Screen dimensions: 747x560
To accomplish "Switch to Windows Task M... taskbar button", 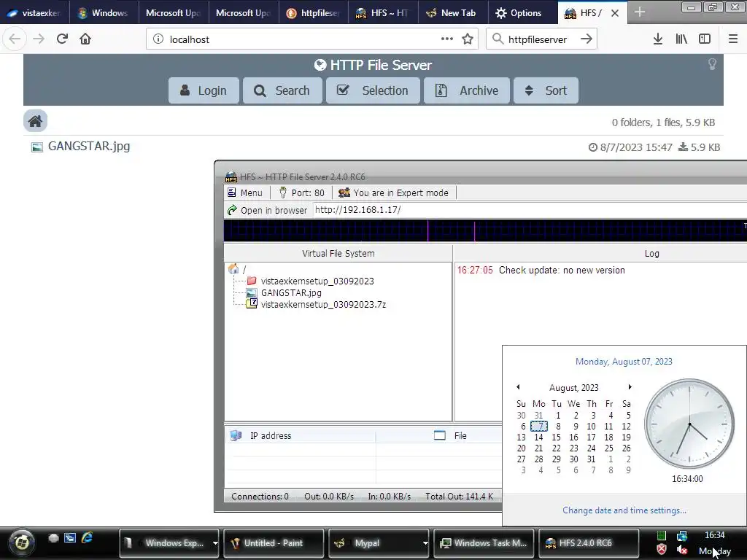I will 484,542.
